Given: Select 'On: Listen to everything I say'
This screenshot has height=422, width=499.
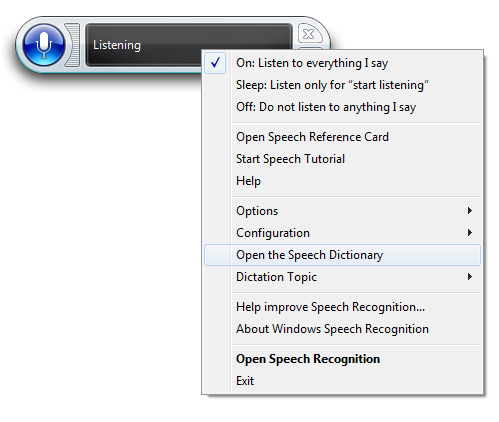Looking at the screenshot, I should pyautogui.click(x=342, y=63).
